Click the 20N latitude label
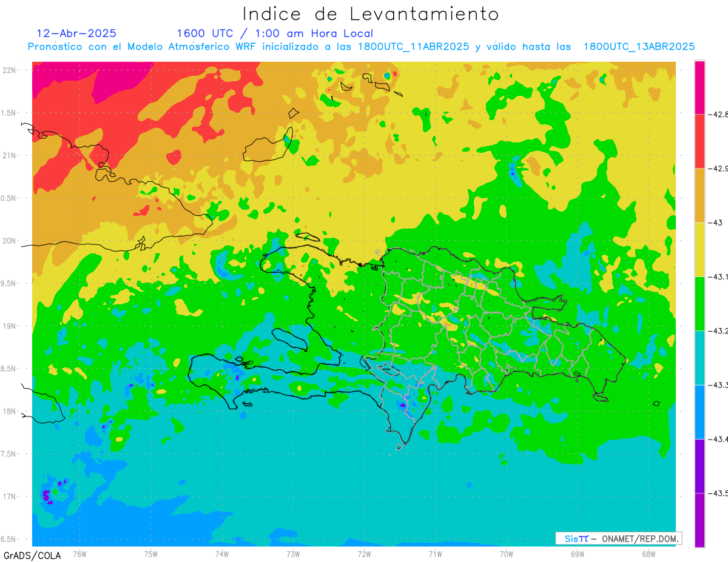The width and height of the screenshot is (728, 562). click(10, 241)
